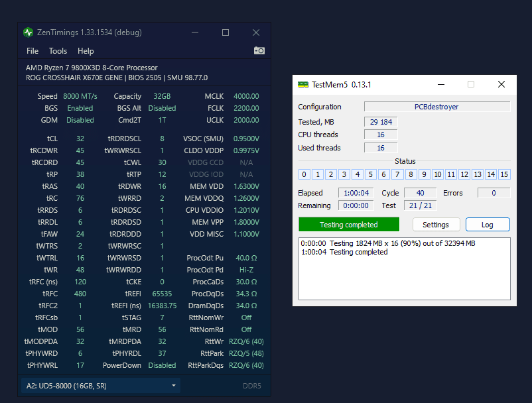Click the FCLK value 2200.00
The image size is (532, 403).
coord(246,108)
